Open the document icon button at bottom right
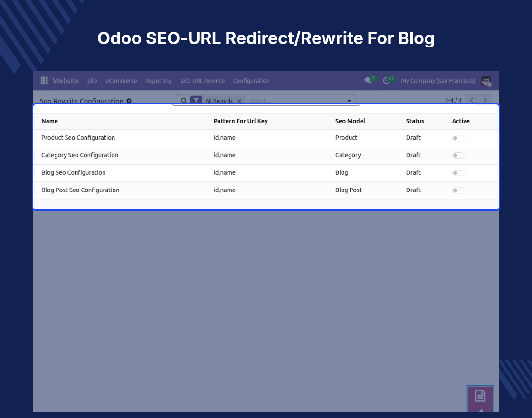The height and width of the screenshot is (418, 532). (480, 396)
